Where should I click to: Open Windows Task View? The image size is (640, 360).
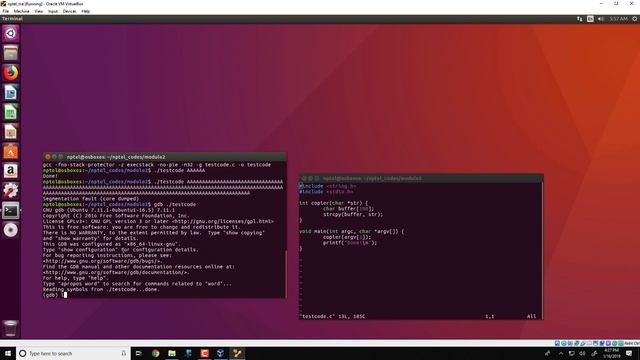(x=138, y=353)
